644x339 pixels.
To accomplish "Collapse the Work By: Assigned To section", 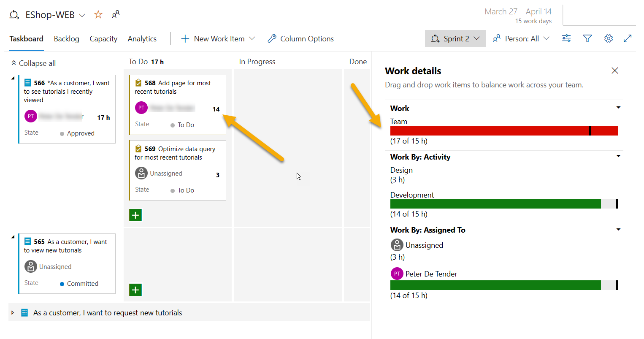I will pos(618,230).
